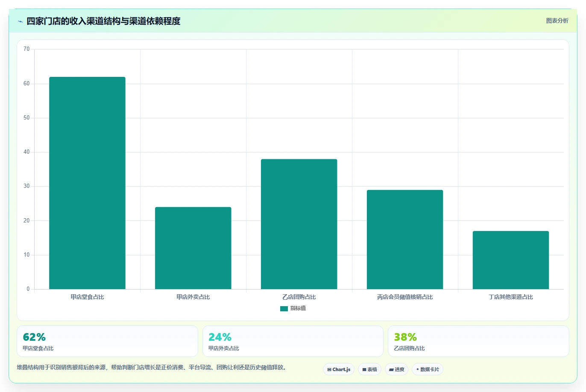Image resolution: width=586 pixels, height=392 pixels.
Task: Click the 丁店其他渠道占比 axis label
Action: click(511, 297)
